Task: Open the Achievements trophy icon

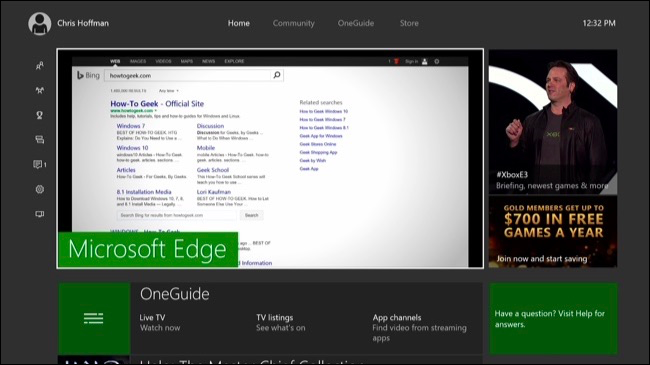Action: pyautogui.click(x=39, y=115)
